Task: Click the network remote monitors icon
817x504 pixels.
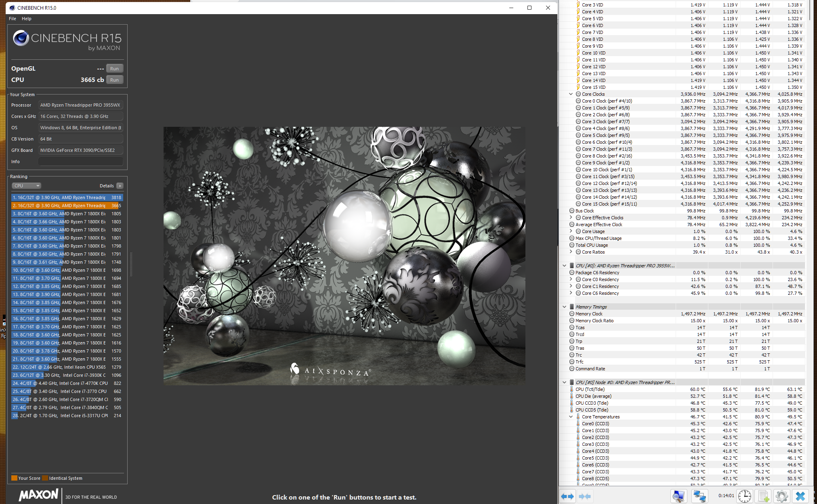Action: pos(699,496)
